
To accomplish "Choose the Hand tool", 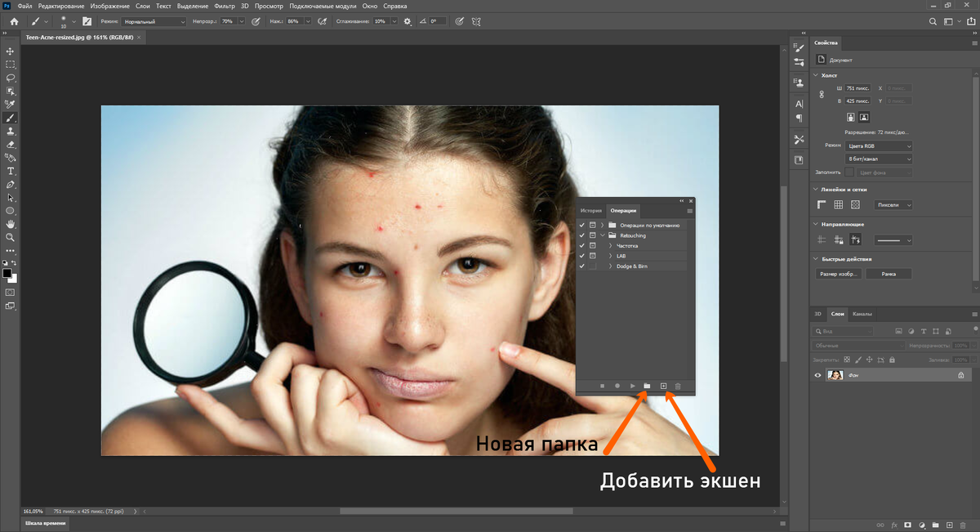I will [11, 224].
